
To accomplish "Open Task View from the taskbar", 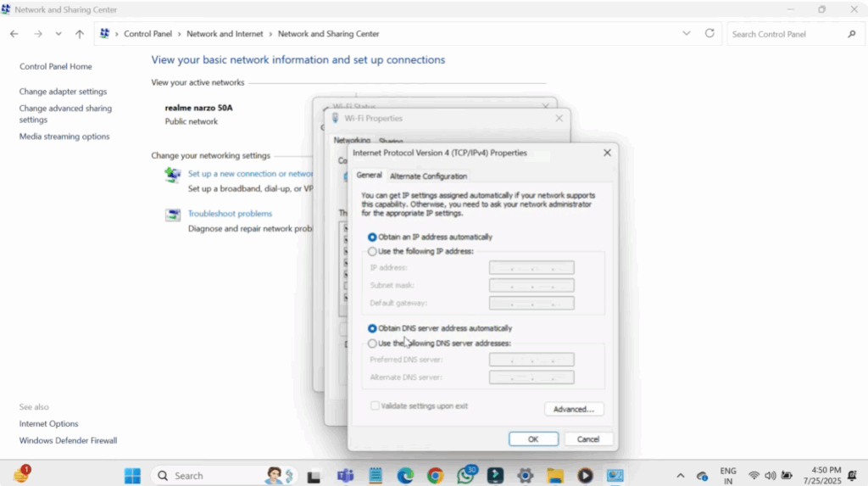I will pyautogui.click(x=314, y=476).
